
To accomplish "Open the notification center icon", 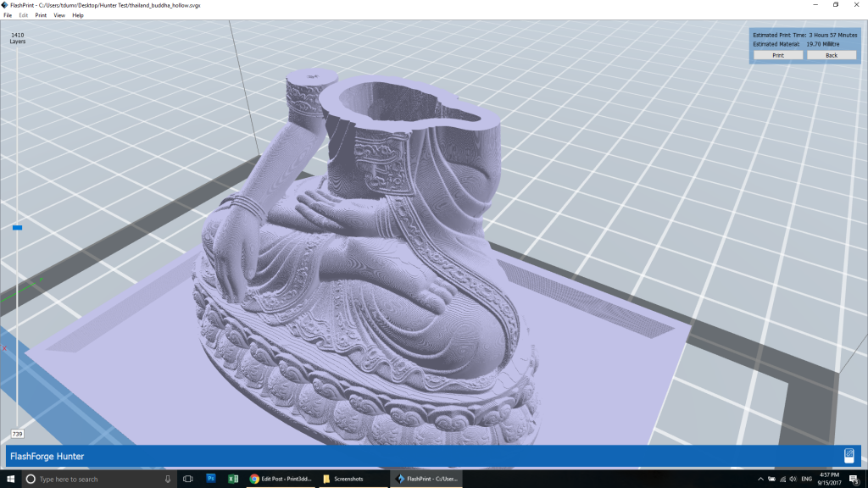I will pyautogui.click(x=854, y=480).
